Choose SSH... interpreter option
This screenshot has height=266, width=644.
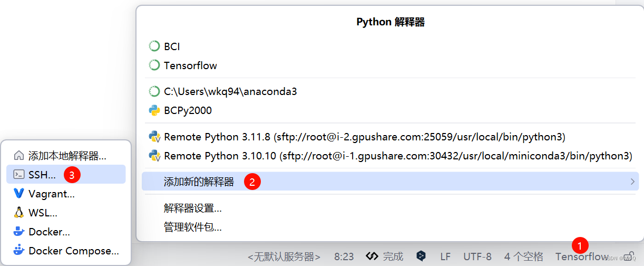click(66, 174)
